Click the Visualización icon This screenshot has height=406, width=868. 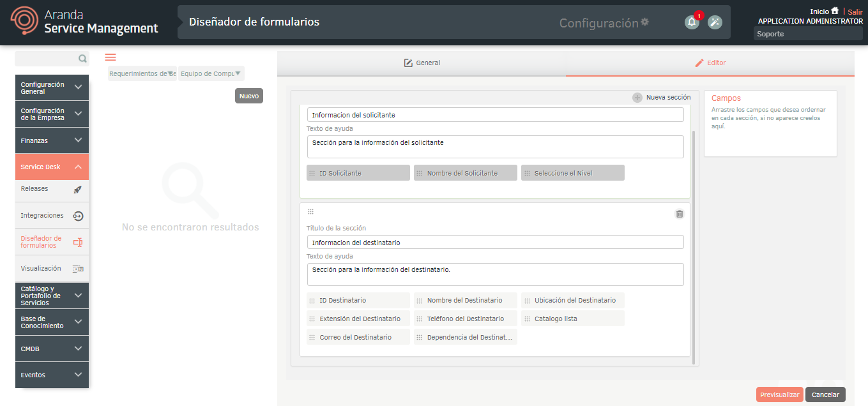[x=78, y=269]
